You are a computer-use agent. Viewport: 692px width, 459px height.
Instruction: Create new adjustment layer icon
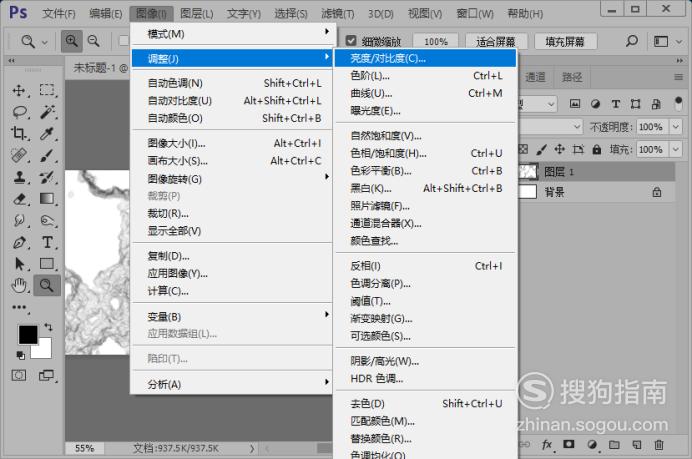point(591,444)
